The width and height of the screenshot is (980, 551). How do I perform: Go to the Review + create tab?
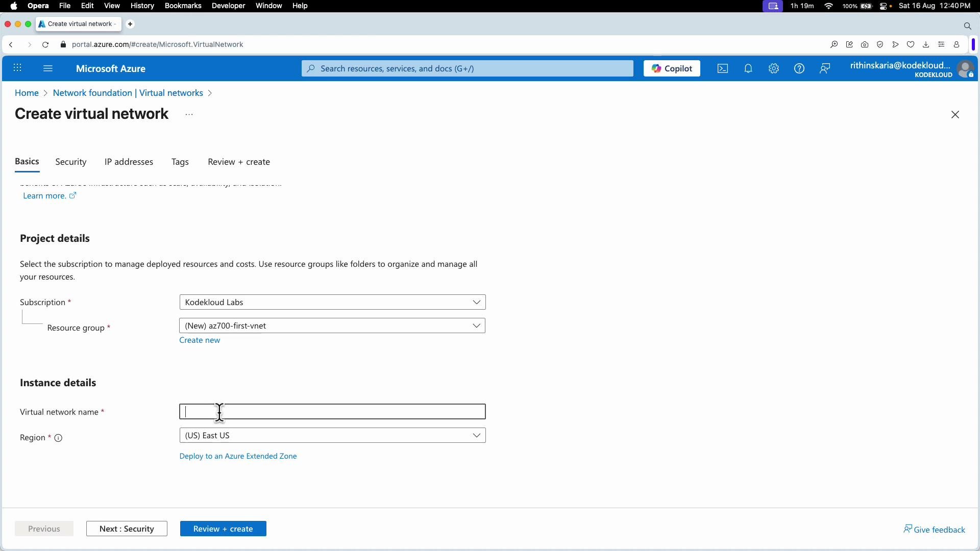239,162
